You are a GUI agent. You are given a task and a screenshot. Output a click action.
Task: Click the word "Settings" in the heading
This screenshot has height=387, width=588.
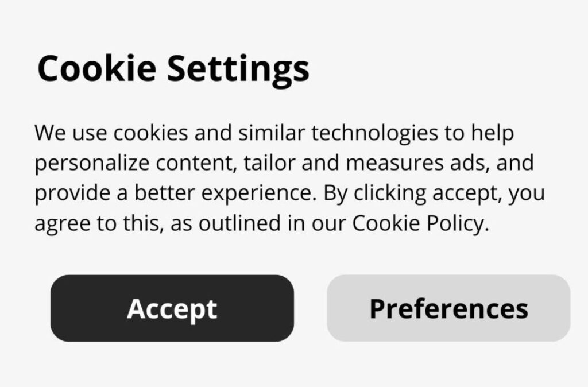click(x=238, y=69)
